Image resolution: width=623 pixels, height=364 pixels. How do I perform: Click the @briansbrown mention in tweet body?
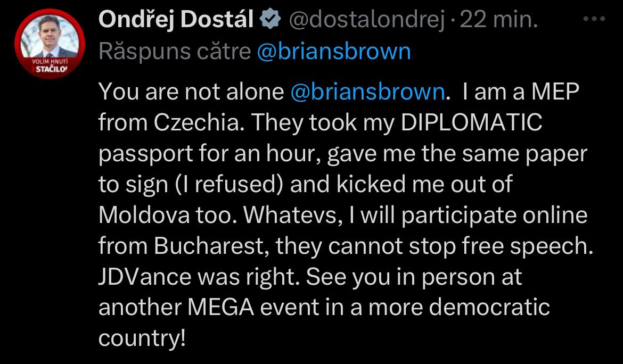point(368,92)
